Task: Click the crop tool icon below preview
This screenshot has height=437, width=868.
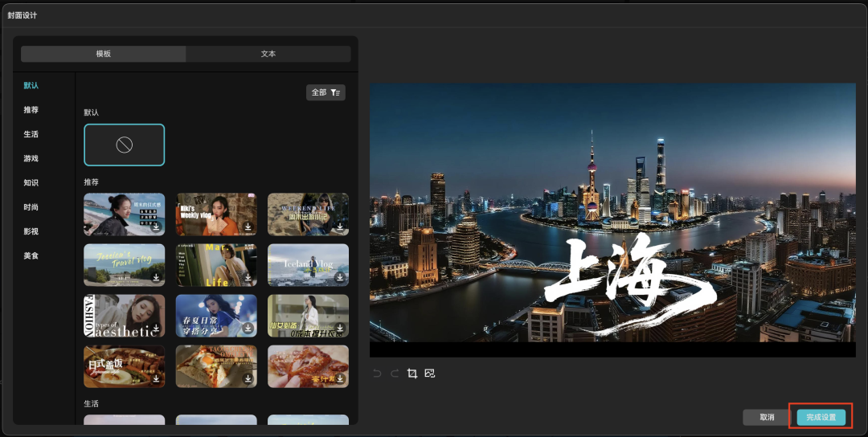Action: [x=412, y=374]
